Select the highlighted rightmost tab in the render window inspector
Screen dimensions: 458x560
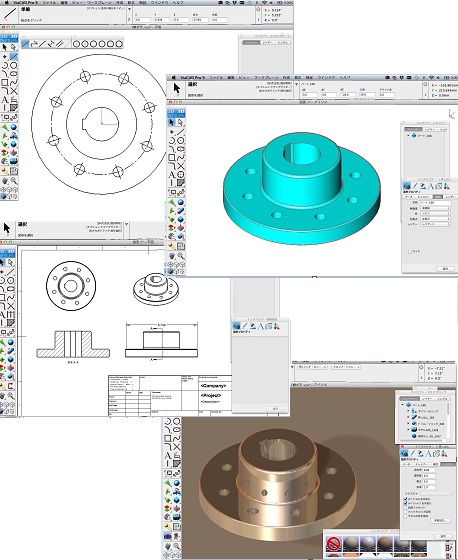[447, 464]
